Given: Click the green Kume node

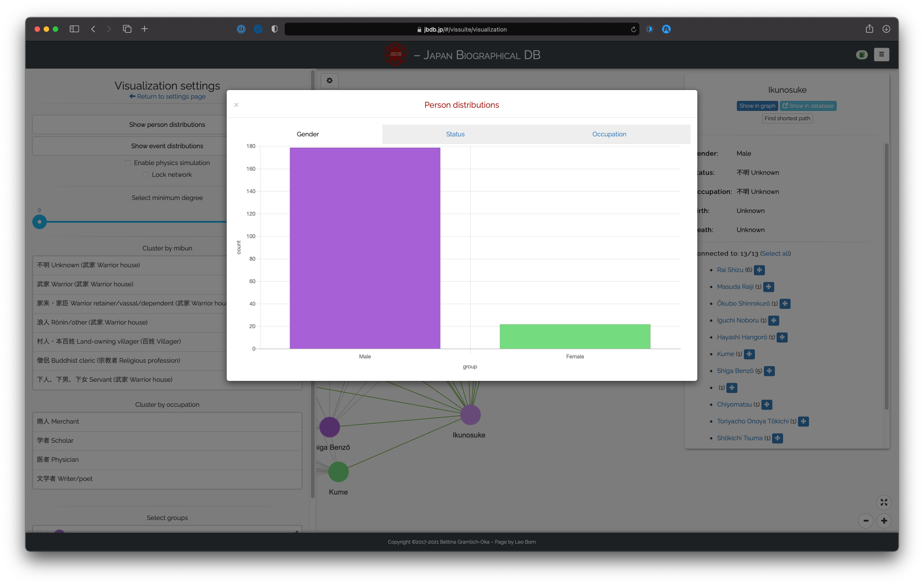Looking at the screenshot, I should 338,472.
